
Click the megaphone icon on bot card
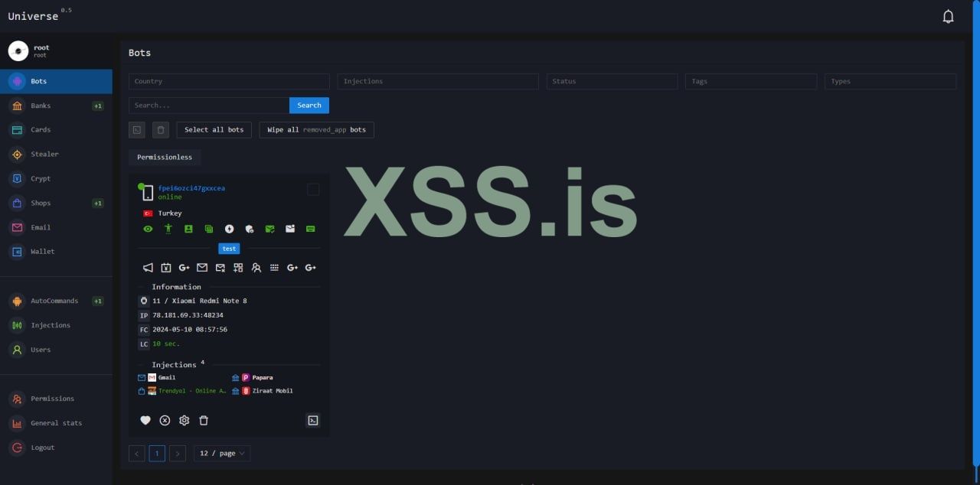(148, 268)
